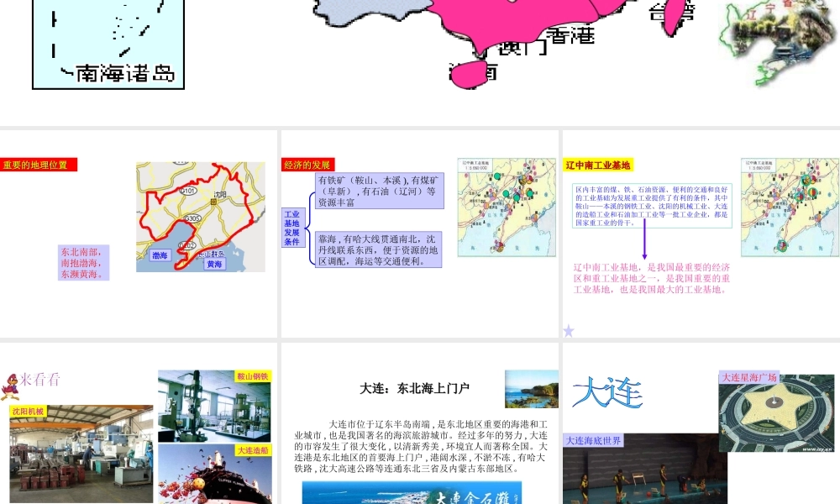Click the pink Hainan island shape
This screenshot has width=840, height=504.
pos(471,75)
